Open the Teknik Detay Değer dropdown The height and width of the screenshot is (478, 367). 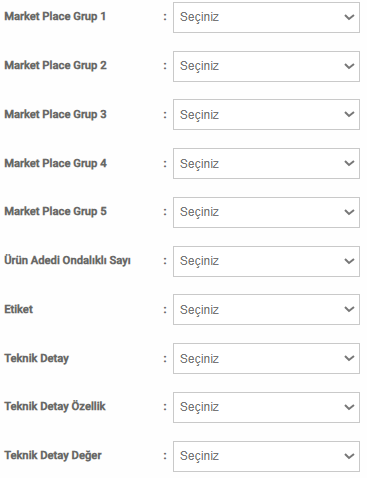[x=266, y=456]
